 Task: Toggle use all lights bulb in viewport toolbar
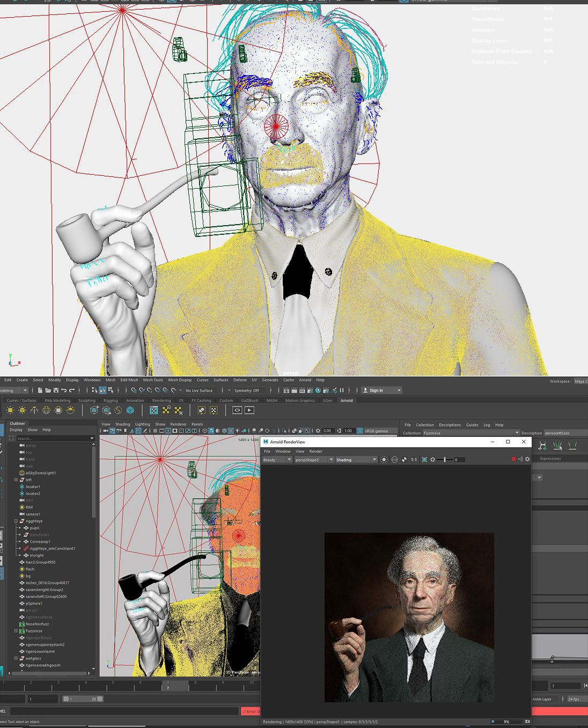[x=237, y=430]
